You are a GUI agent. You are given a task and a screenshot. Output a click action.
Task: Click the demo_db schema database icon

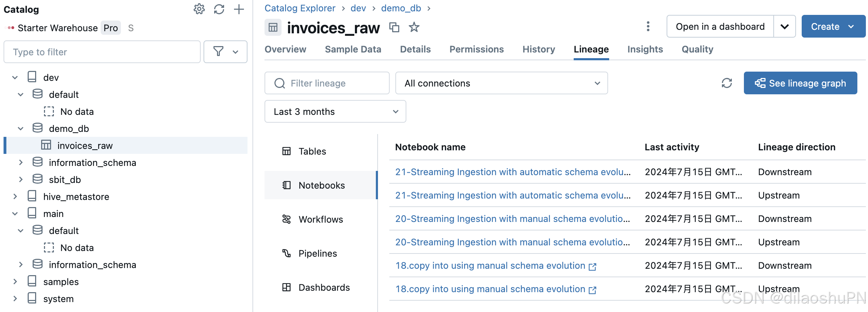(x=38, y=128)
